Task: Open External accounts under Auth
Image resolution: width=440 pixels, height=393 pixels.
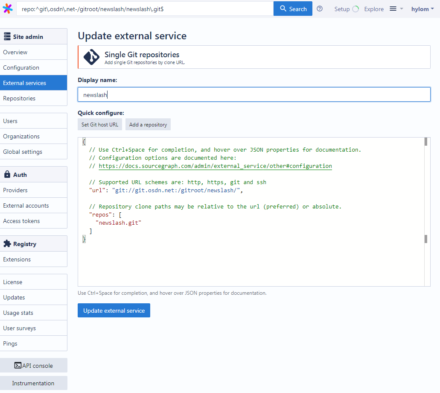Action: point(33,206)
